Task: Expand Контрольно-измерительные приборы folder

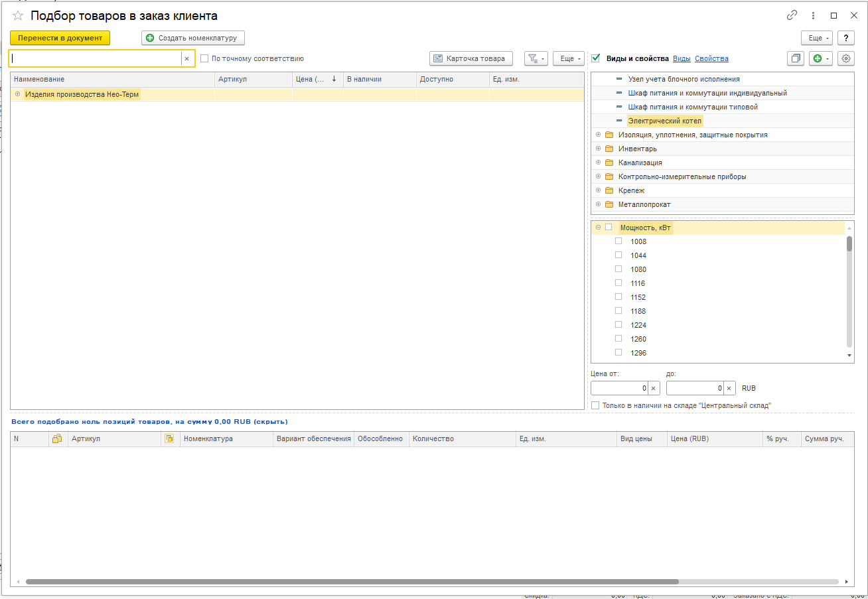Action: [x=598, y=176]
